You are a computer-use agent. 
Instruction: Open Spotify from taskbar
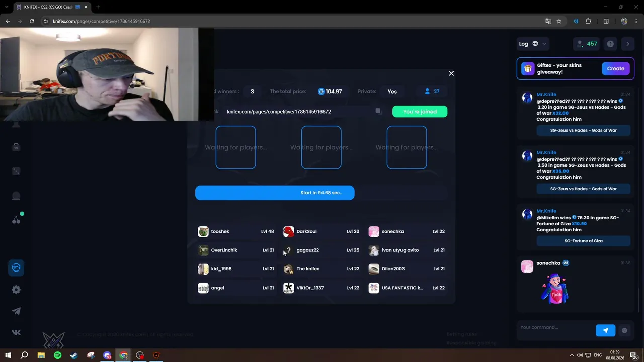(x=57, y=355)
